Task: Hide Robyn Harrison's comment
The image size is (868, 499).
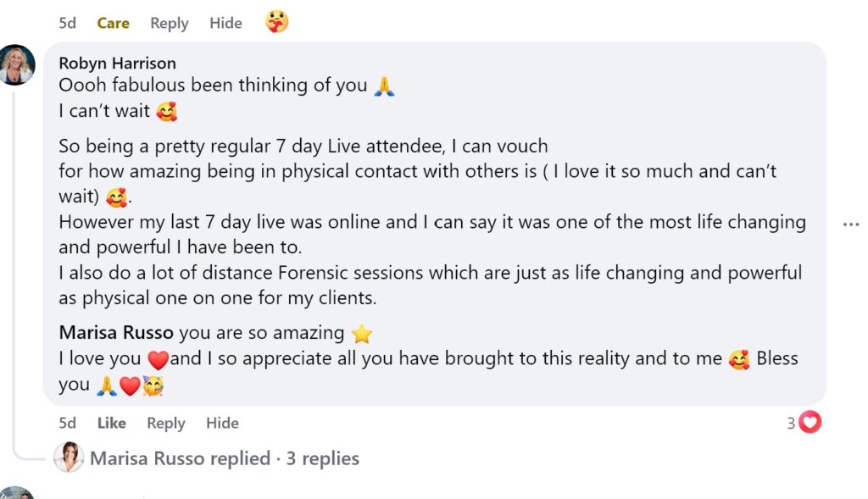Action: [x=222, y=423]
